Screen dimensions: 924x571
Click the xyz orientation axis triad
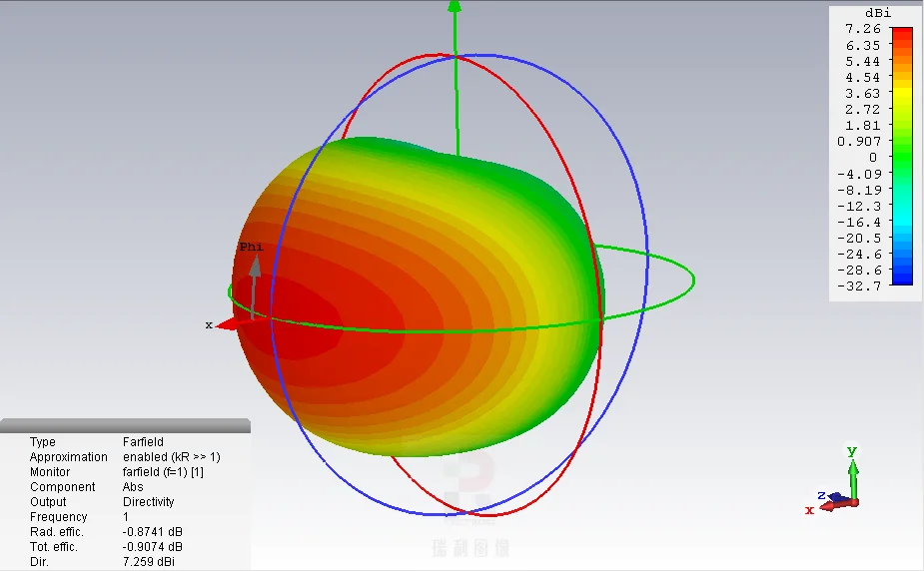[834, 481]
